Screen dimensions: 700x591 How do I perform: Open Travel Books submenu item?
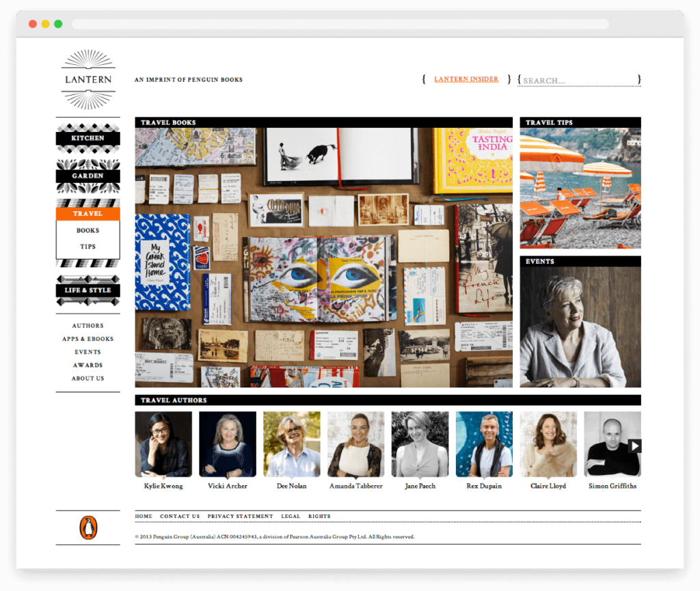pos(88,231)
